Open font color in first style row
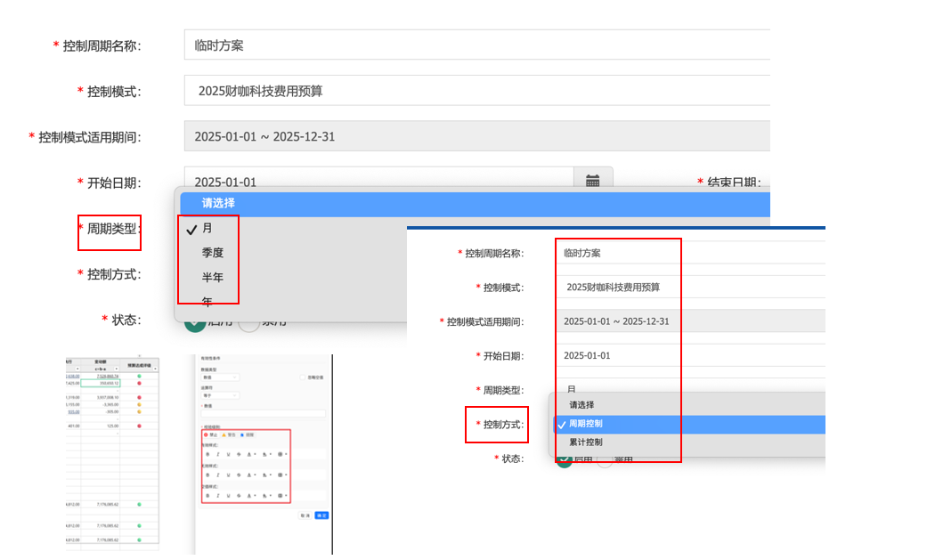The image size is (927, 560). tap(250, 454)
